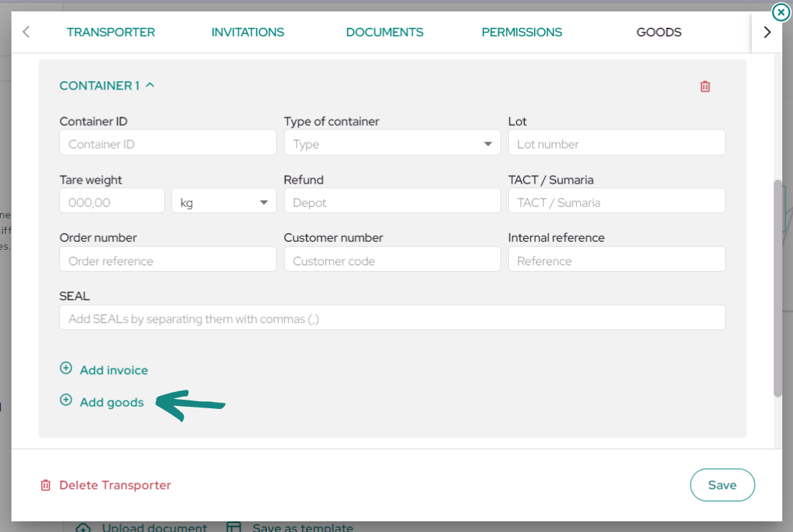Click the plus icon beside Add goods
The height and width of the screenshot is (532, 793).
[65, 400]
